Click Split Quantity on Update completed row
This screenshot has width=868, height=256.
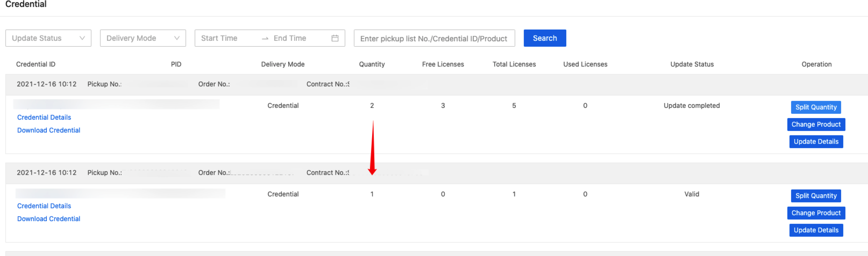(816, 107)
